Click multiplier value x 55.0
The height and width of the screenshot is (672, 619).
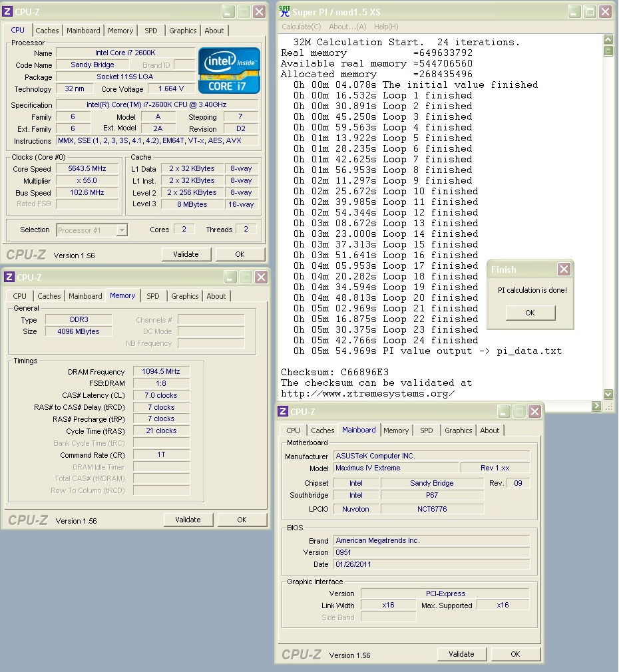point(87,180)
